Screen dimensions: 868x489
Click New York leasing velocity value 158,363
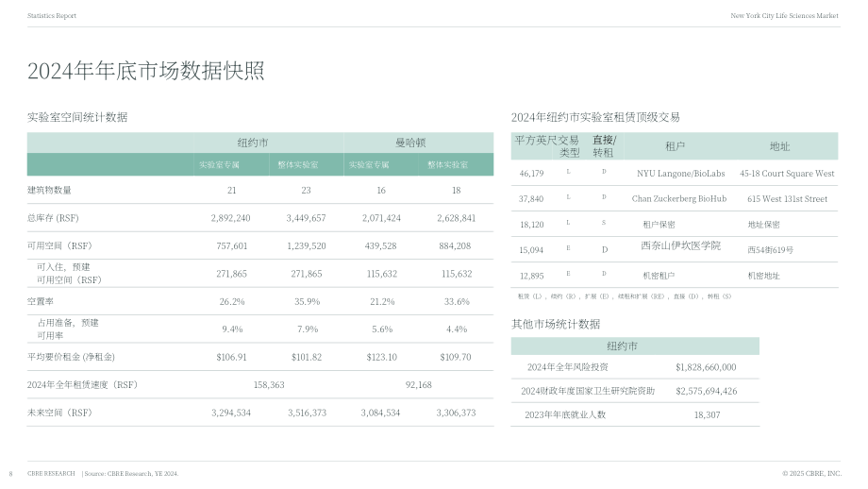pyautogui.click(x=269, y=384)
